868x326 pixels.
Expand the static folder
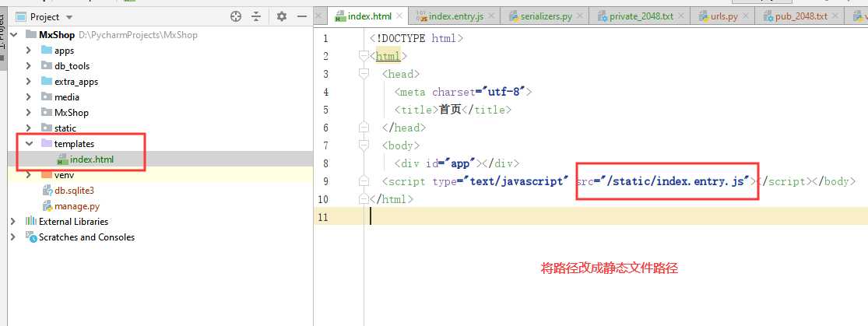(x=28, y=128)
